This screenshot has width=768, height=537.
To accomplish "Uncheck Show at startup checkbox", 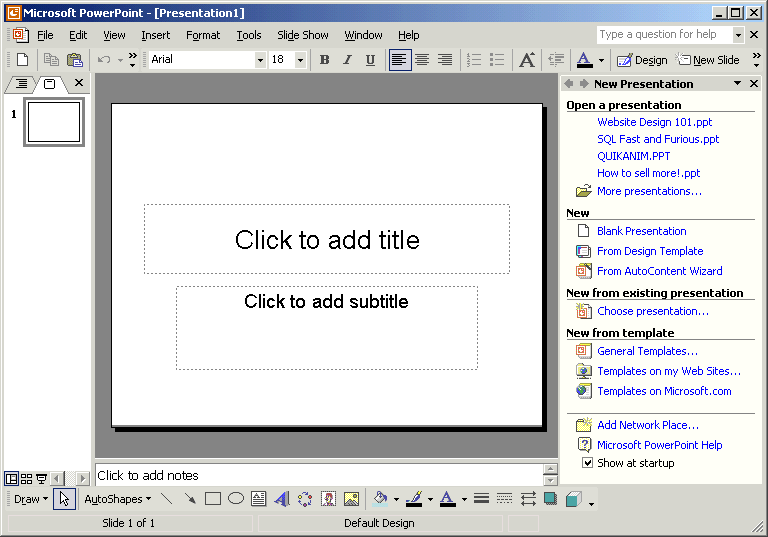I will pos(587,463).
